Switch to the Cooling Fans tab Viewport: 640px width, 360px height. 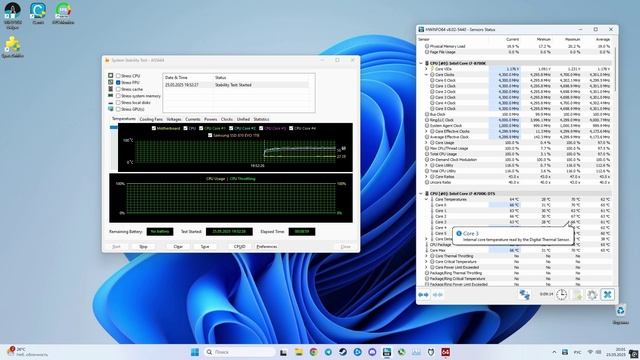(151, 119)
